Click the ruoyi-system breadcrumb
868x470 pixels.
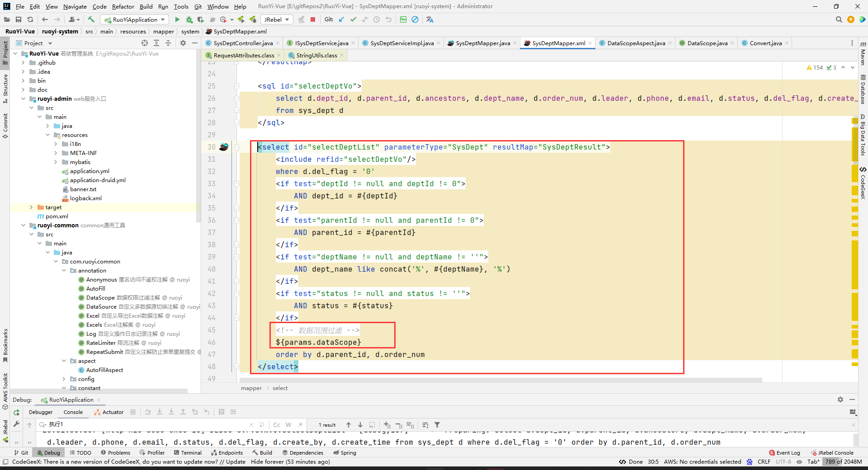[60, 32]
